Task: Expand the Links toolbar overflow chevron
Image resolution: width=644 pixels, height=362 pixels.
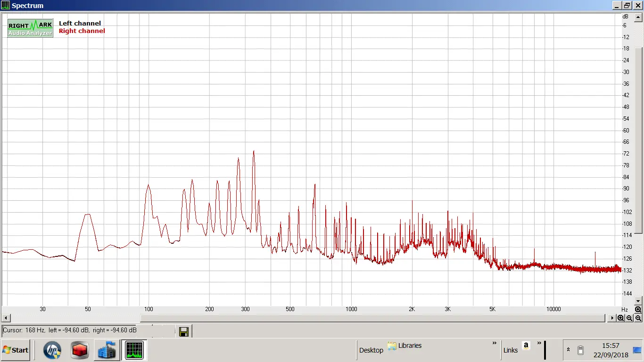Action: [x=539, y=343]
